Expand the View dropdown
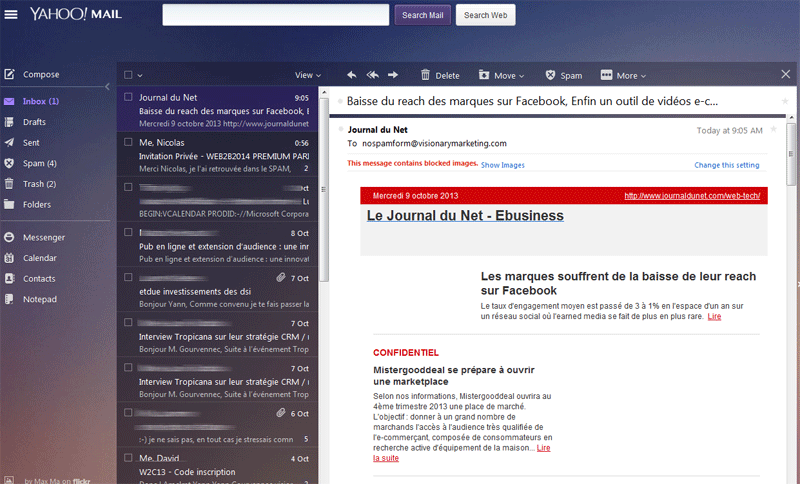This screenshot has height=484, width=800. click(308, 75)
